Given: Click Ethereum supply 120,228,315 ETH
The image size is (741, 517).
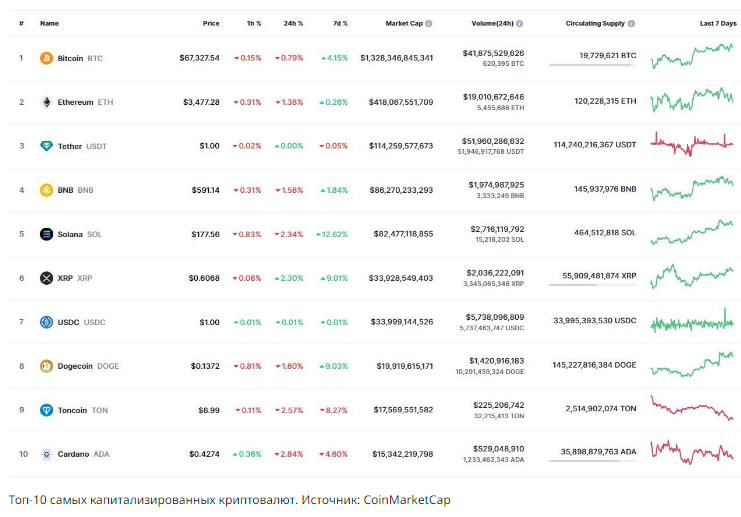Looking at the screenshot, I should click(x=605, y=101).
